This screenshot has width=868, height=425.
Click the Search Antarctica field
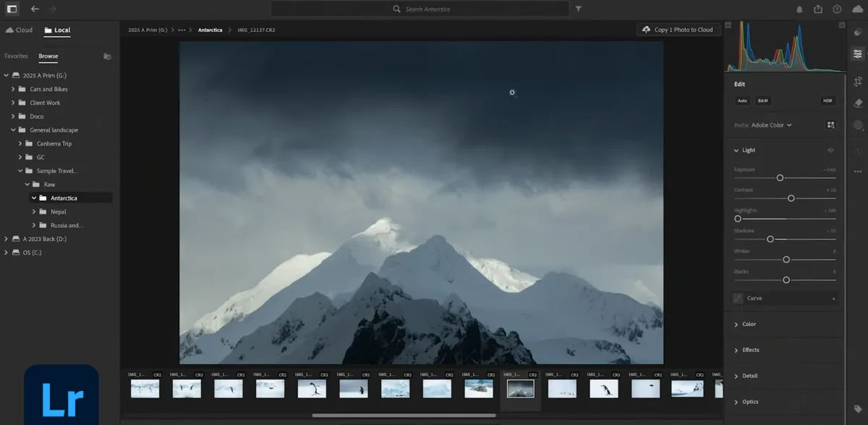tap(421, 9)
